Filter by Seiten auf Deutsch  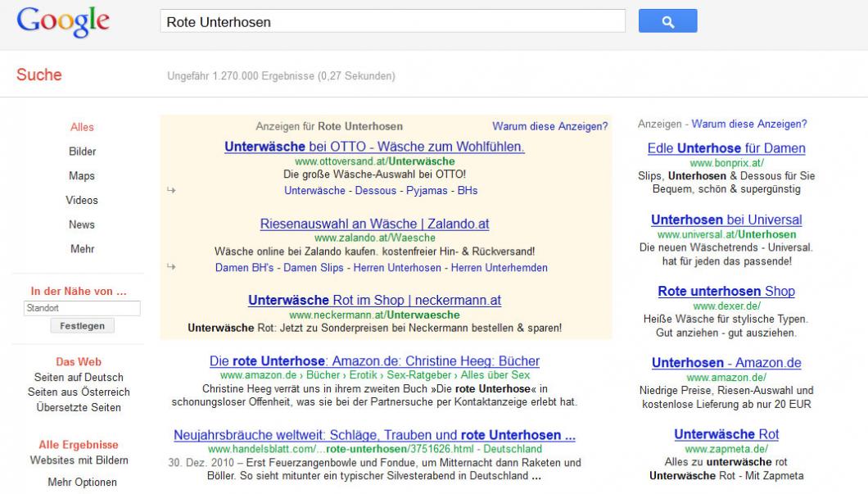coord(79,377)
